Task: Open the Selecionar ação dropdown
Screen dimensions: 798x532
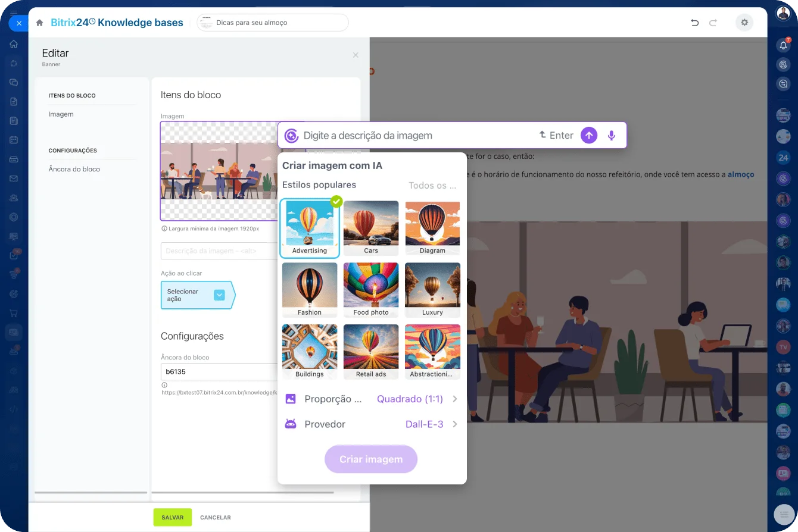Action: [x=219, y=295]
